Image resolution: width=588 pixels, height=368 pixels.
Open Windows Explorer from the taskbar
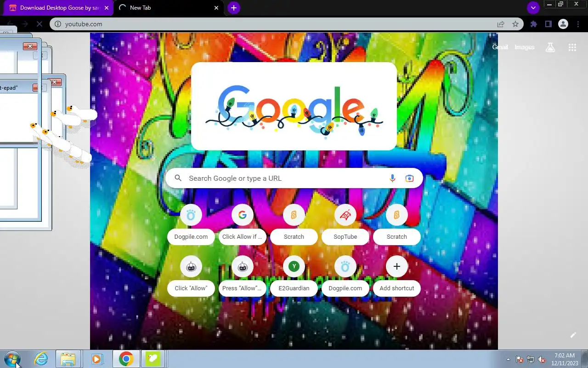coord(68,359)
